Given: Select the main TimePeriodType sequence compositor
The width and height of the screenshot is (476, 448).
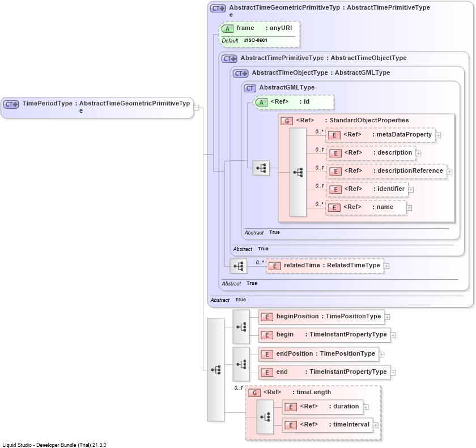Looking at the screenshot, I should click(x=216, y=370).
